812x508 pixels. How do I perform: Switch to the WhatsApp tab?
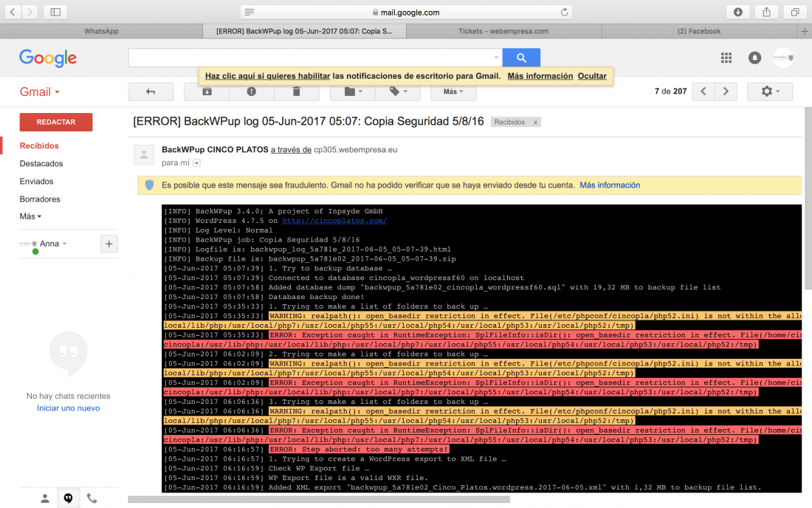click(x=102, y=31)
